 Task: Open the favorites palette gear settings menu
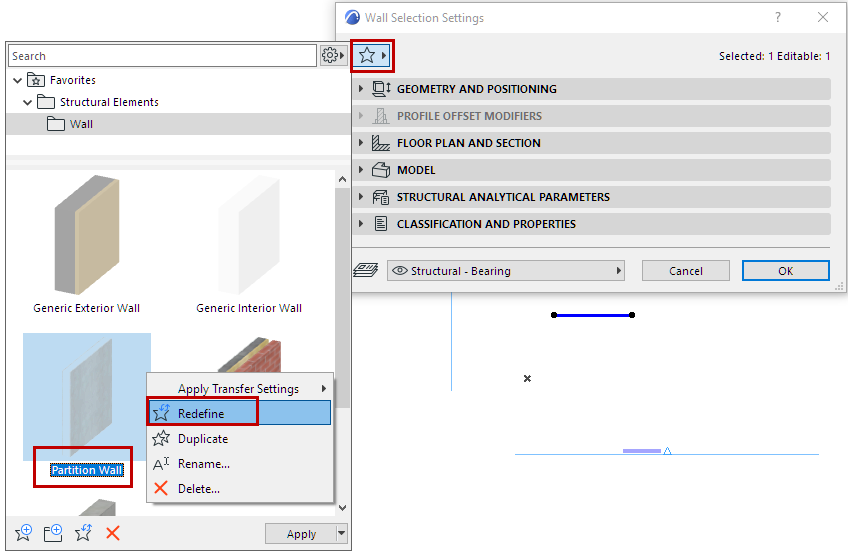[333, 55]
